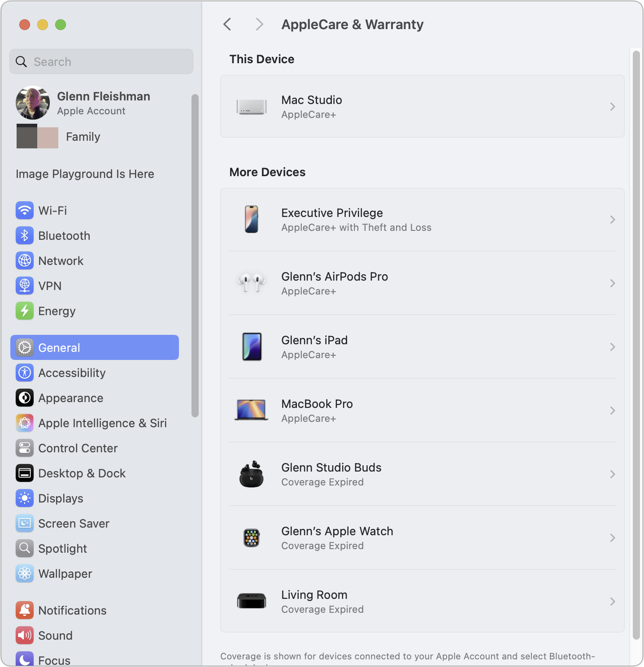Open Desktop & Dock settings pane
This screenshot has height=667, width=644.
[82, 473]
